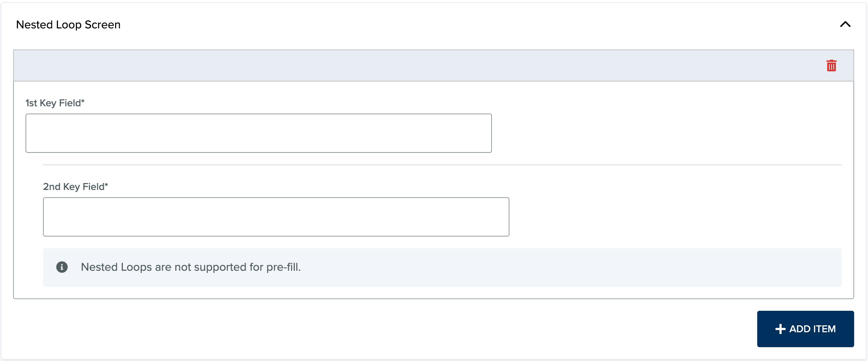Hide the Nested Loop Screen panel contents
Image resolution: width=868 pixels, height=361 pixels.
pos(845,24)
